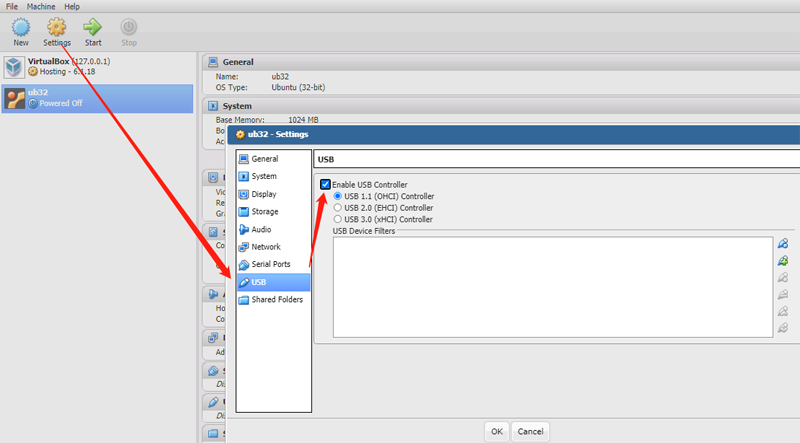Click the New machine toolbar icon
800x443 pixels.
click(x=21, y=27)
